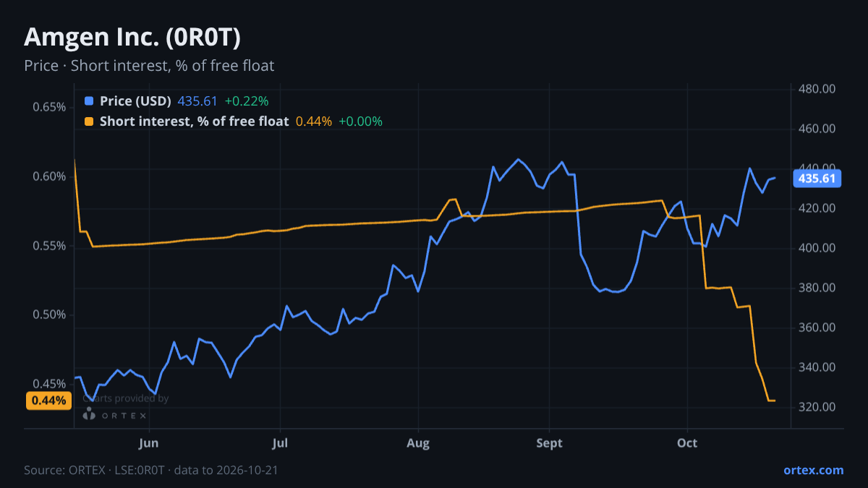Click the 0.55% left axis label

click(49, 246)
